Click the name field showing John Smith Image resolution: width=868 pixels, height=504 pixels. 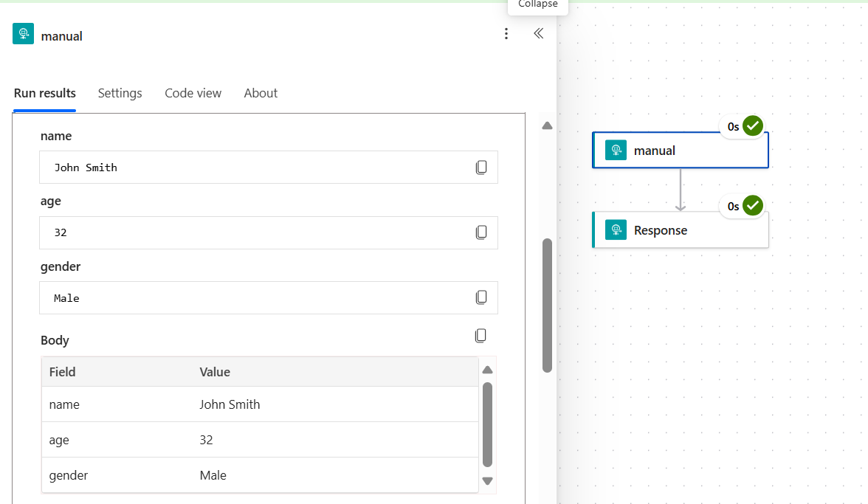click(x=269, y=167)
